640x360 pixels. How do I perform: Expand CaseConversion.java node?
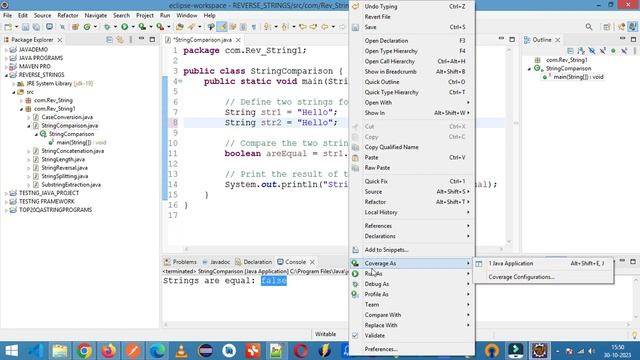coord(29,117)
